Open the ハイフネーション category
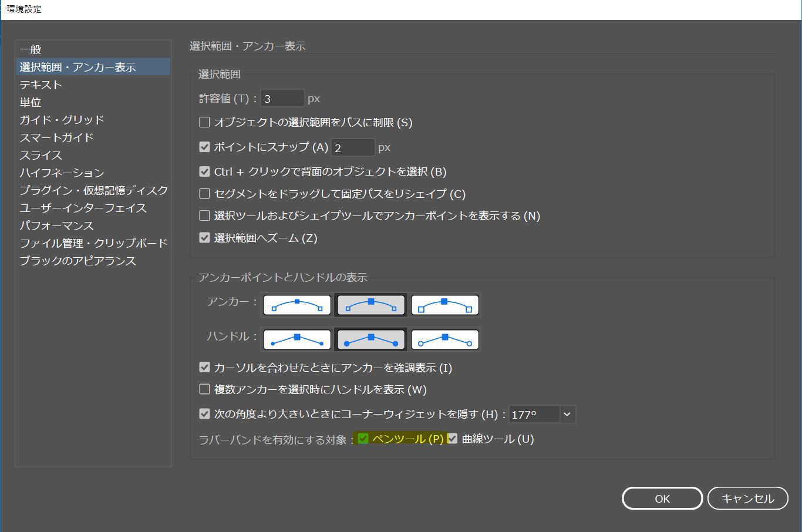The width and height of the screenshot is (802, 532). click(x=93, y=173)
